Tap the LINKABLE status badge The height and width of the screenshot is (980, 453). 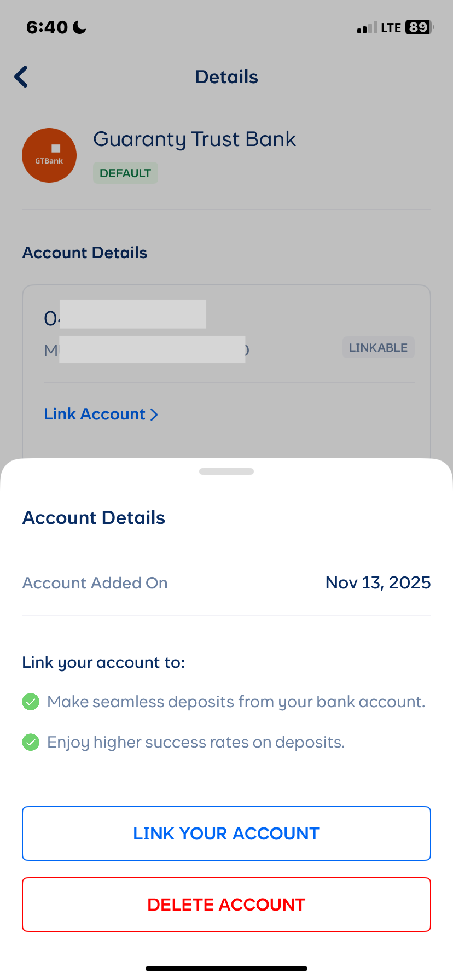(x=378, y=348)
